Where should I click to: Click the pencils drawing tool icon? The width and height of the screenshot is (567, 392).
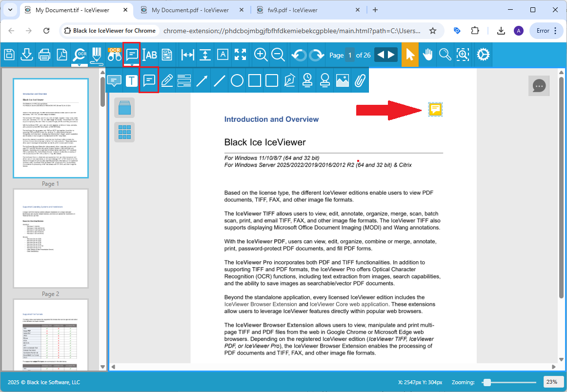coord(97,56)
